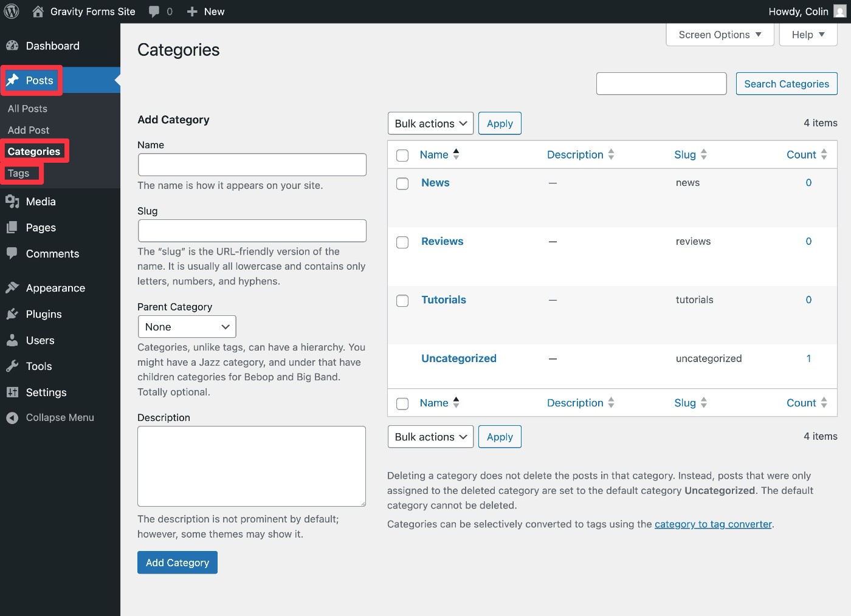Expand the Screen Options panel

pyautogui.click(x=719, y=35)
